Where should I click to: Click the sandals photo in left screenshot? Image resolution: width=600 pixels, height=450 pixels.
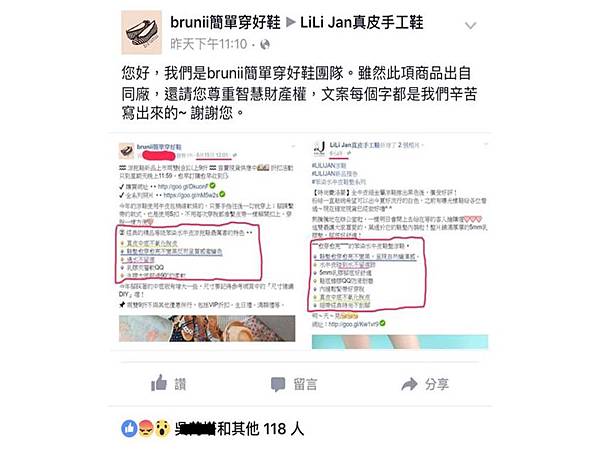point(207,328)
